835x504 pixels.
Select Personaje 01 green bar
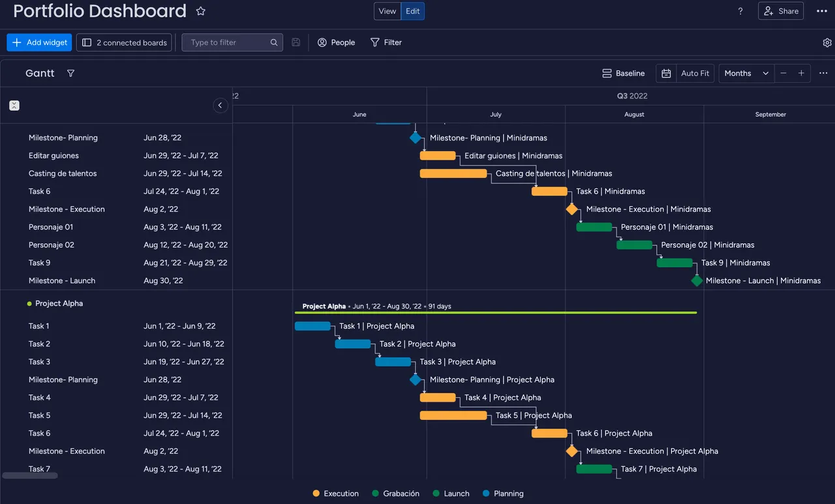click(x=594, y=227)
